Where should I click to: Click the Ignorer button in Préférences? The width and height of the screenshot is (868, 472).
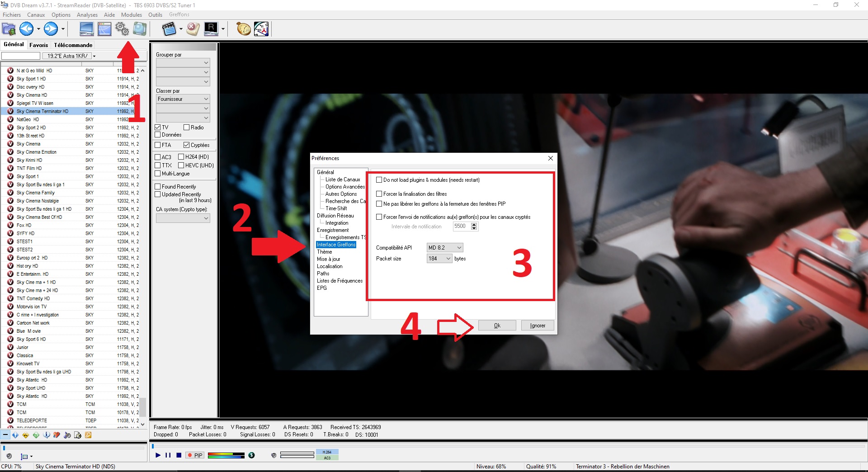[538, 326]
